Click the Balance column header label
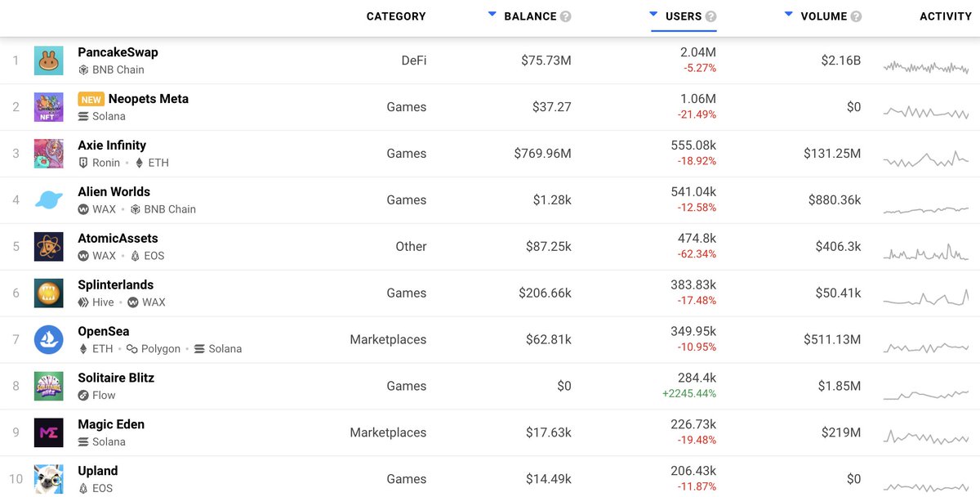This screenshot has width=980, height=497. pyautogui.click(x=531, y=16)
